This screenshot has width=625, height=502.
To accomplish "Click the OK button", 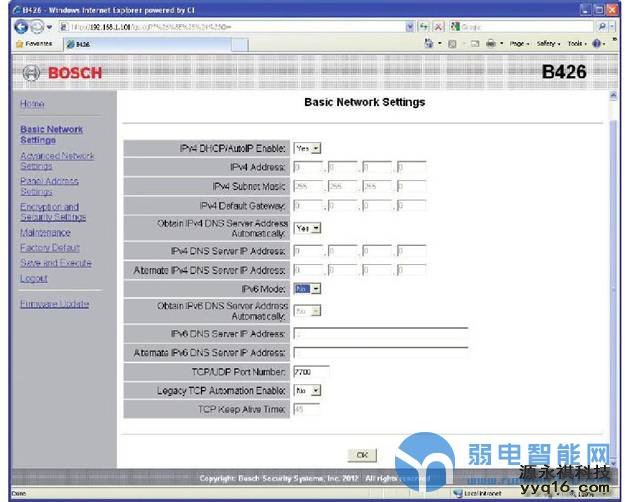I will (x=362, y=455).
